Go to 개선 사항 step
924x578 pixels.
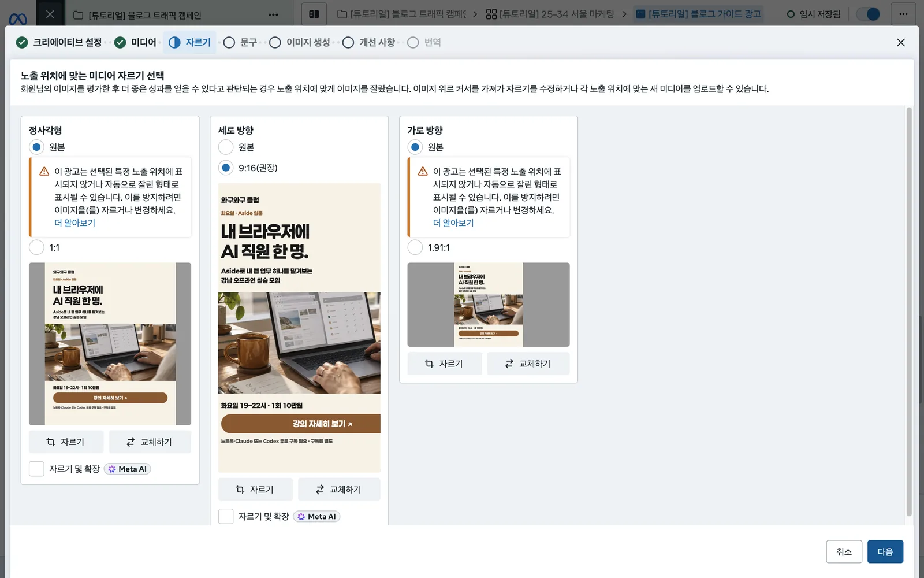(x=368, y=42)
